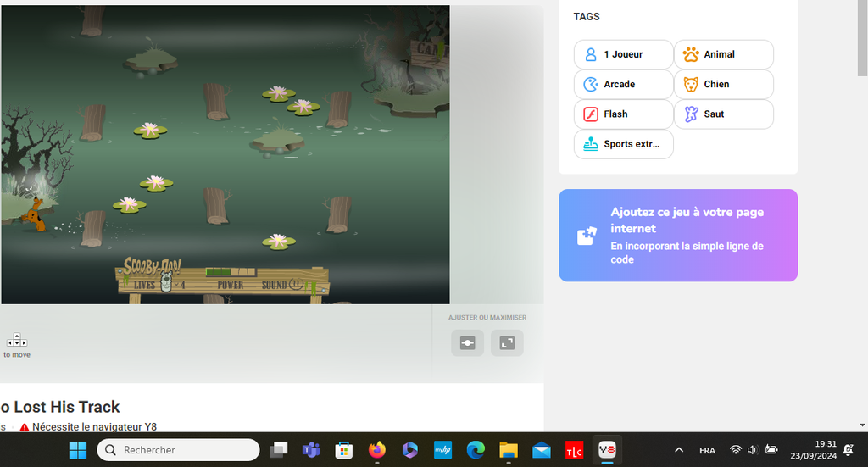Expand the system tray hidden icons chevron
Viewport: 868px width, 467px height.
point(679,450)
